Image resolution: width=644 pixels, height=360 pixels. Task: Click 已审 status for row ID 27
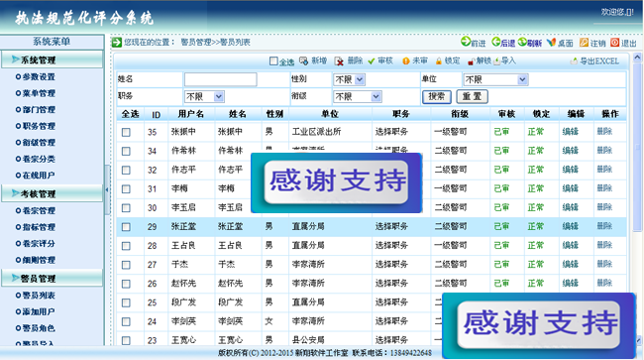coord(501,264)
